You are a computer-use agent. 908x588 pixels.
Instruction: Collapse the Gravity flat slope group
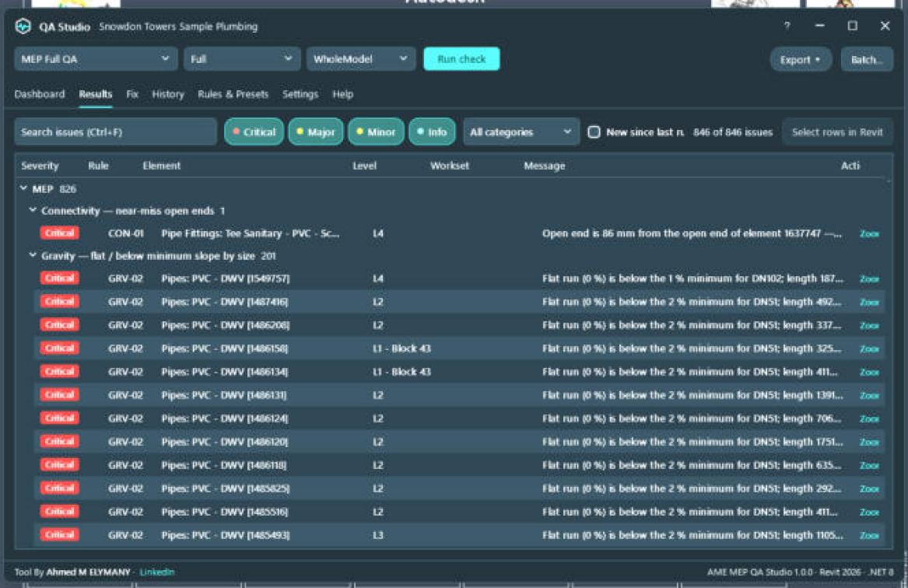[x=33, y=256]
